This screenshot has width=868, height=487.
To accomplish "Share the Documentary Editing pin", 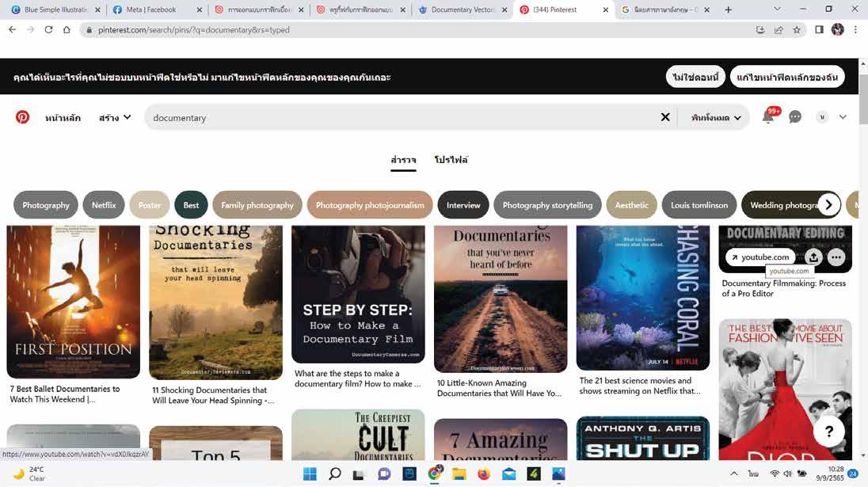I will (813, 257).
